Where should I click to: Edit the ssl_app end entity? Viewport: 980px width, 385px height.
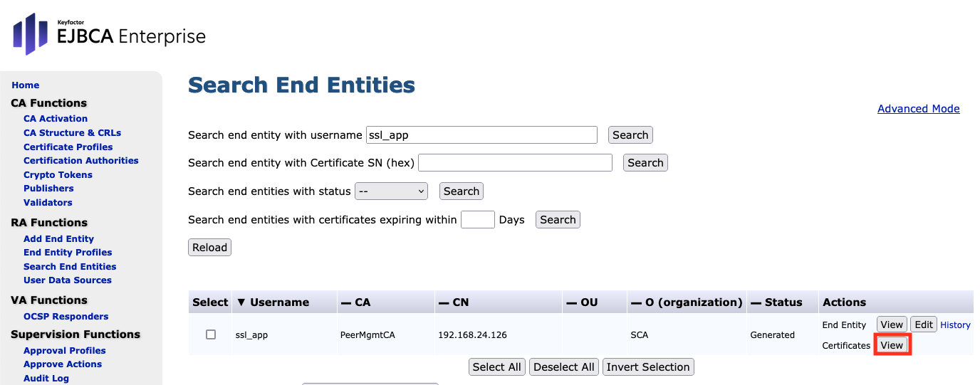click(924, 325)
